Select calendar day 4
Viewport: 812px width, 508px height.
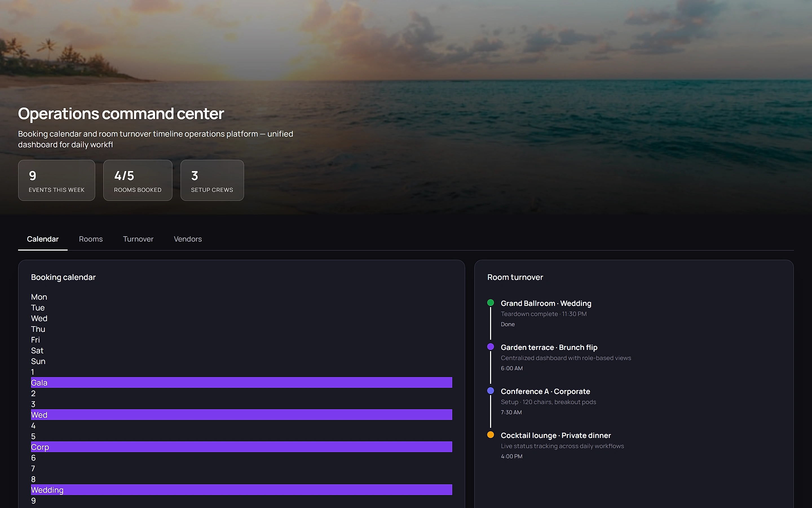click(x=33, y=426)
